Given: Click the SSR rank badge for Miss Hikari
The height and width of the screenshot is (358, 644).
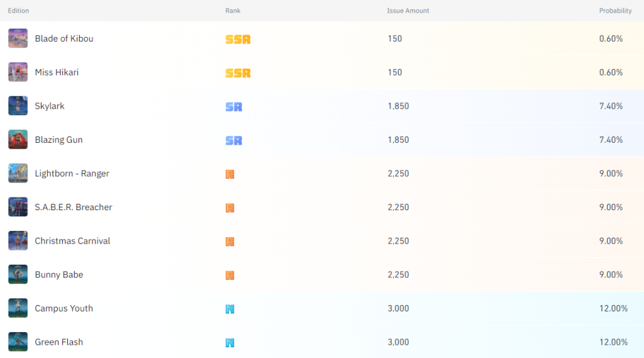Looking at the screenshot, I should point(238,73).
